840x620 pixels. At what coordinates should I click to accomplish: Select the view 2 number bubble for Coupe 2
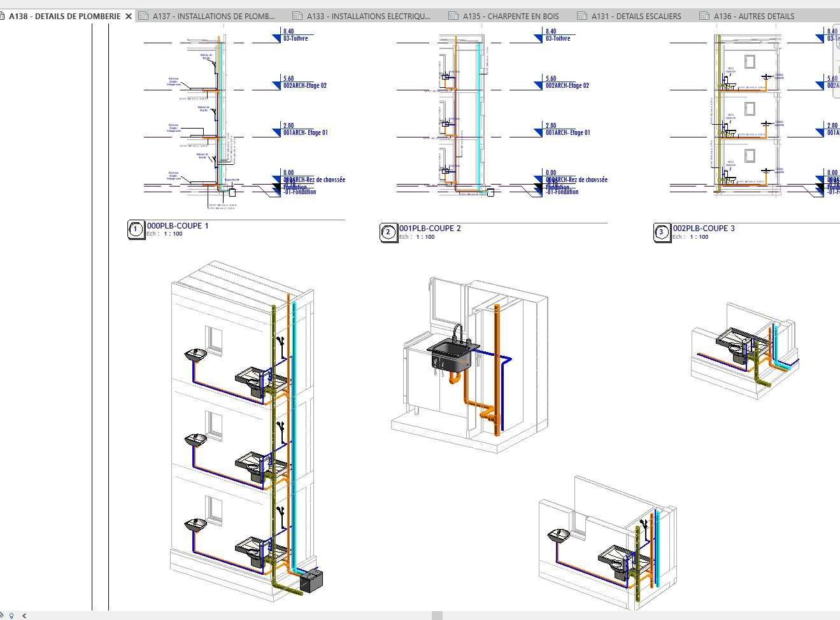pos(388,232)
